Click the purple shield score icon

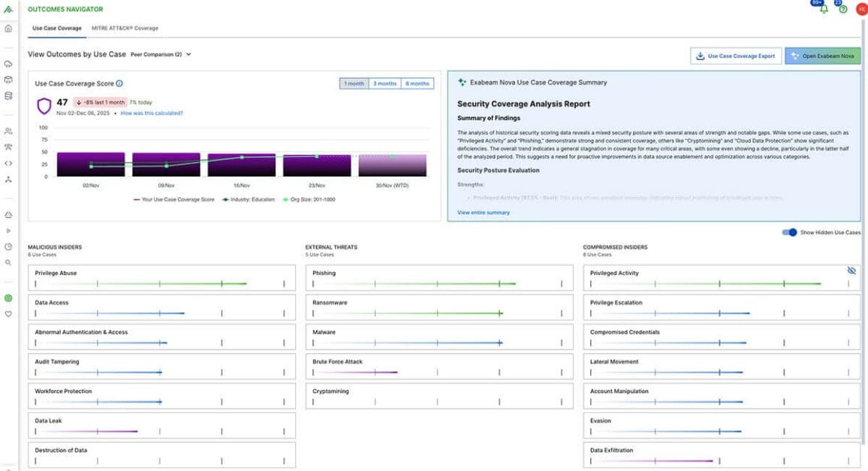coord(44,106)
